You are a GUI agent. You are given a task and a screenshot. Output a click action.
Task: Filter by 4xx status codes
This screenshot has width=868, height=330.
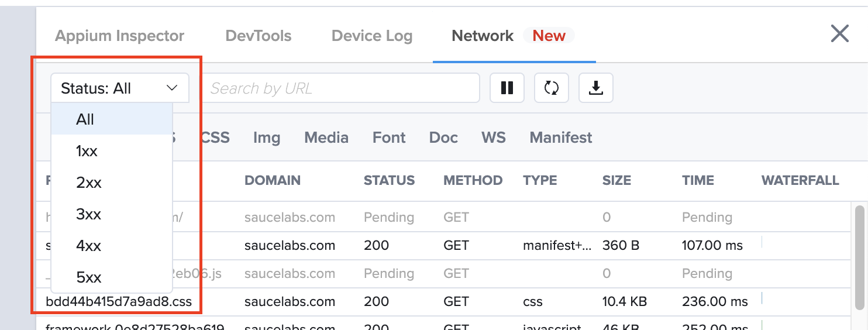(x=89, y=246)
